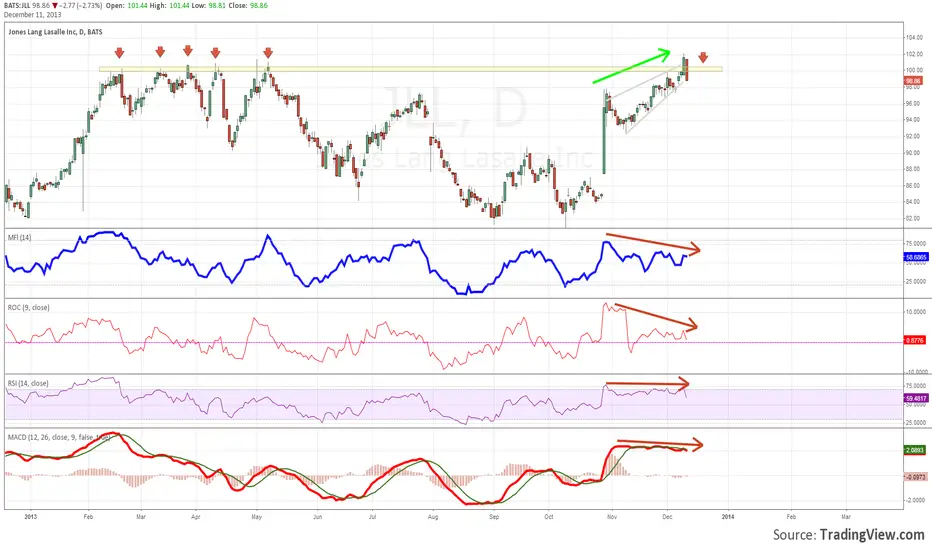Select the Jones Lang Lasalle Inc chart title
The width and height of the screenshot is (932, 550).
(55, 32)
